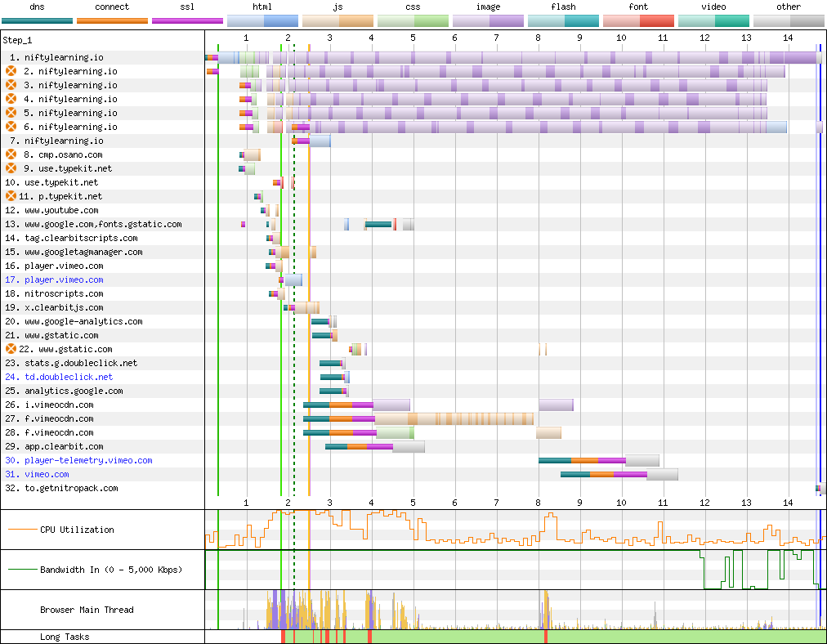Click the video legend color swatch
The width and height of the screenshot is (827, 644).
[x=713, y=20]
